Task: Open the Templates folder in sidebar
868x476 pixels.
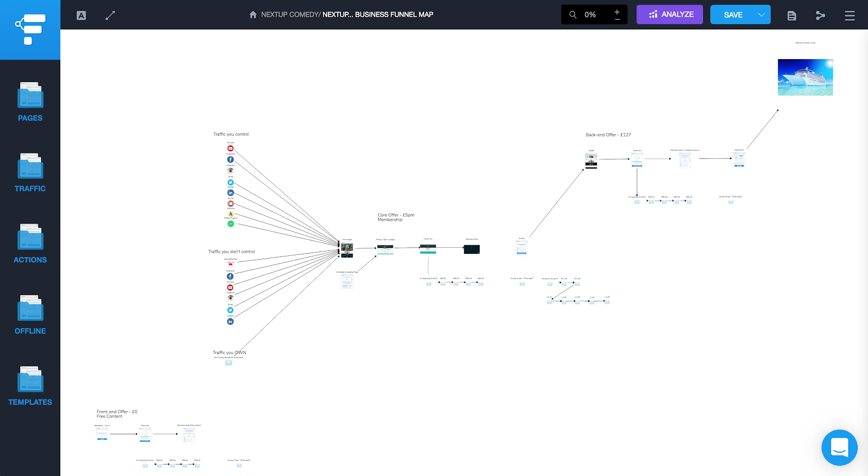Action: pyautogui.click(x=30, y=385)
